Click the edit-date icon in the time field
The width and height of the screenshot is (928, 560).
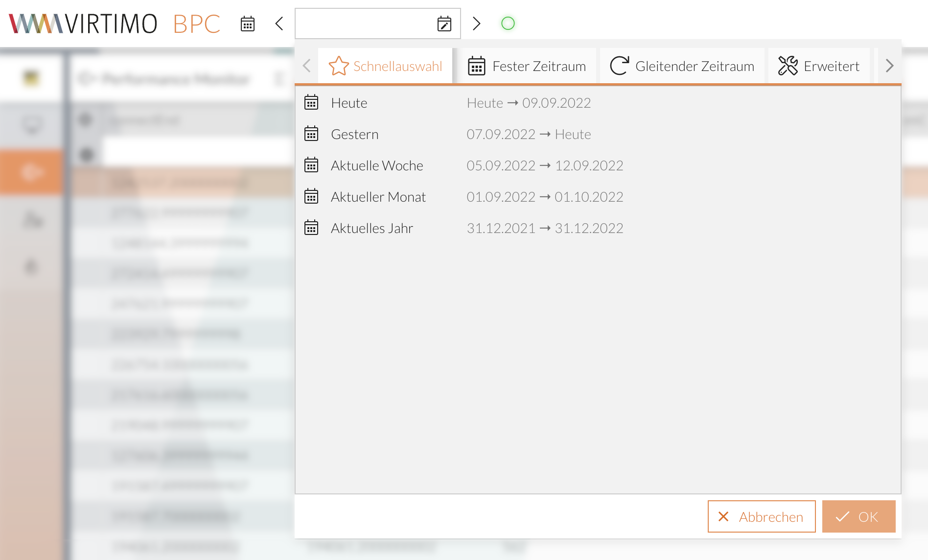point(444,23)
